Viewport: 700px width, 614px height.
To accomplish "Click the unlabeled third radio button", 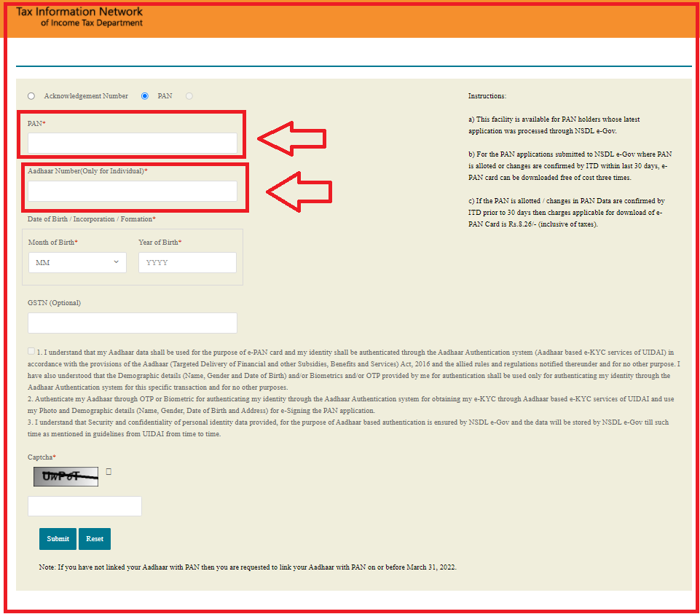I will [189, 96].
